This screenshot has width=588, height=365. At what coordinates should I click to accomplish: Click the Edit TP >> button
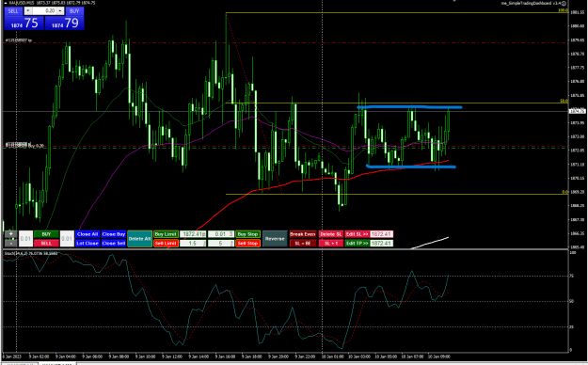coord(357,243)
